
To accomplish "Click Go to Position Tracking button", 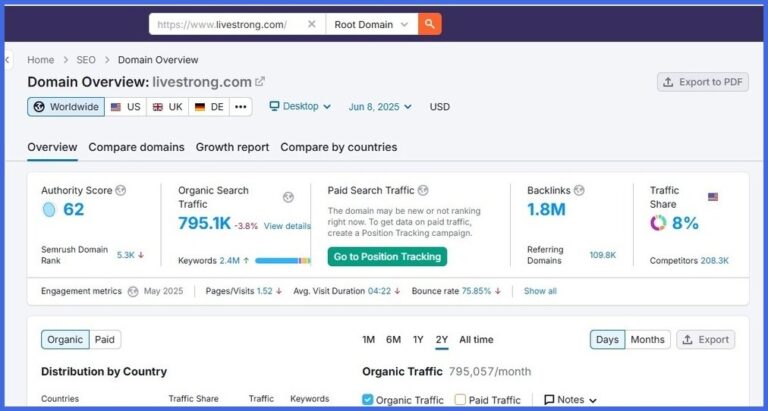I will click(387, 257).
